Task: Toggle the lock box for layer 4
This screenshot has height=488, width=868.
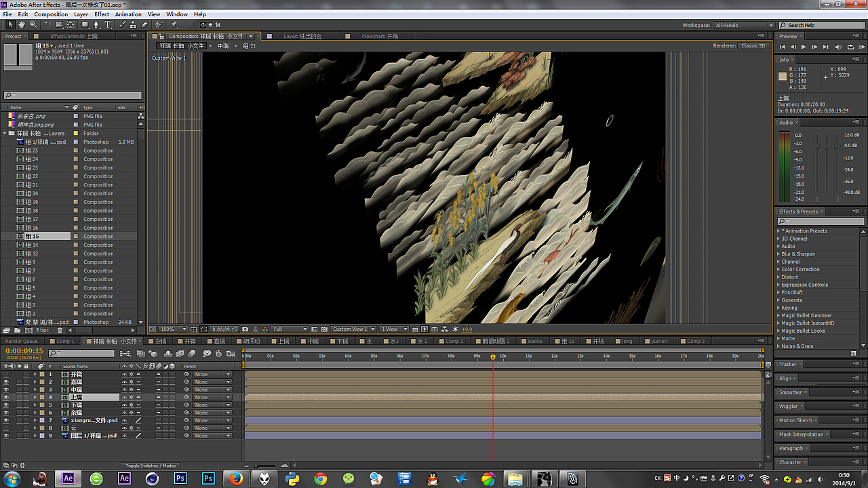Action: 27,397
